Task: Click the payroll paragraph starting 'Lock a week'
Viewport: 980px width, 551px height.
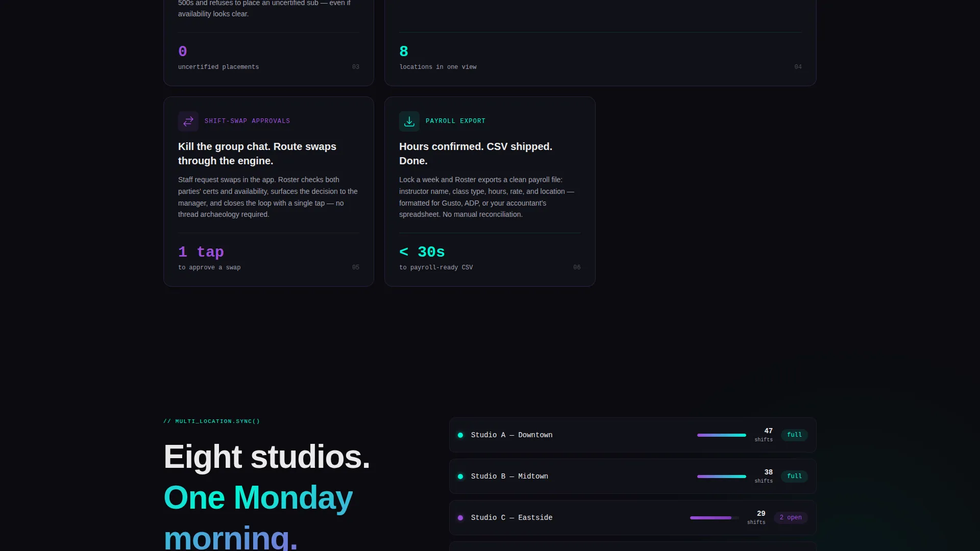Action: pos(486,197)
